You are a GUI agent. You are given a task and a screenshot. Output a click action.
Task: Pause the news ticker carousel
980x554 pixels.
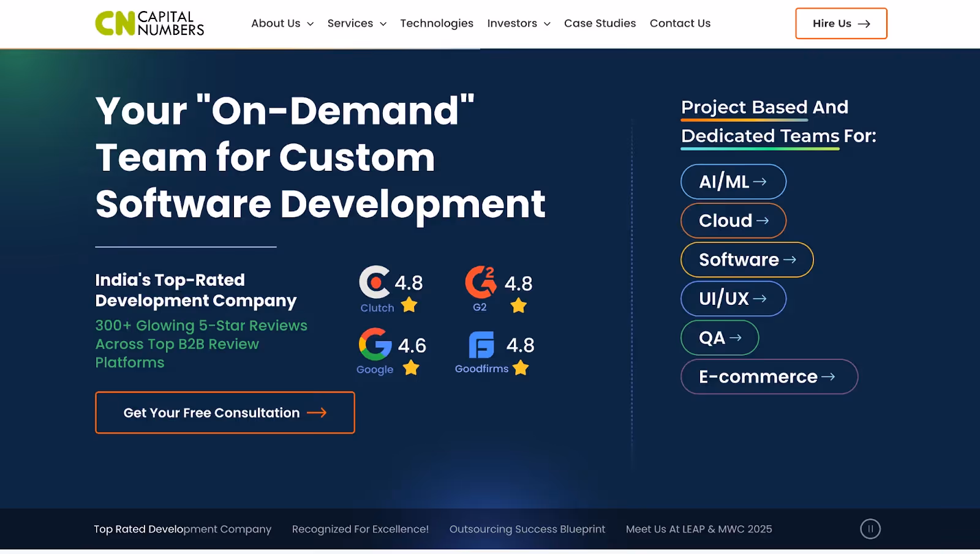tap(870, 529)
